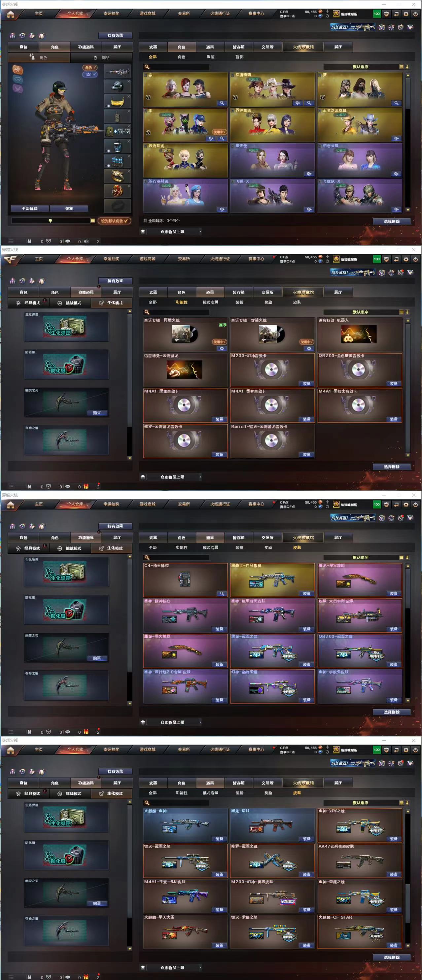422x980 pixels.
Task: Expand 仓库物品上限 in the characters window
Action: (x=172, y=231)
